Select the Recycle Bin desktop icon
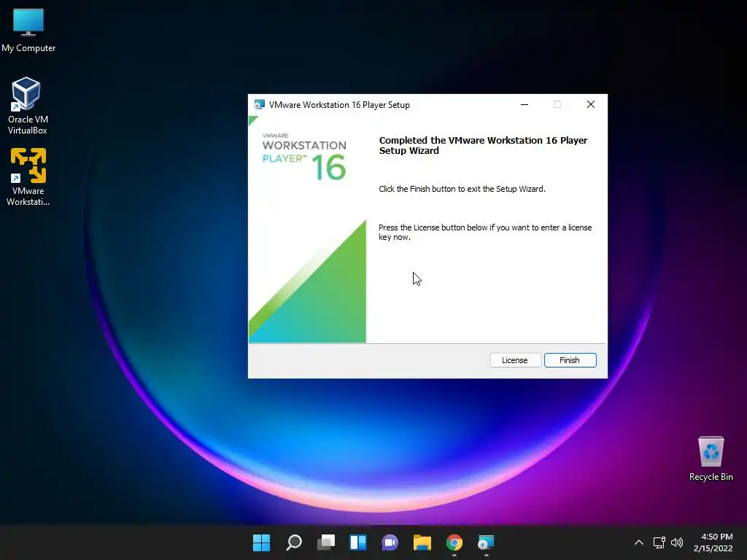Image resolution: width=747 pixels, height=560 pixels. coord(711,459)
